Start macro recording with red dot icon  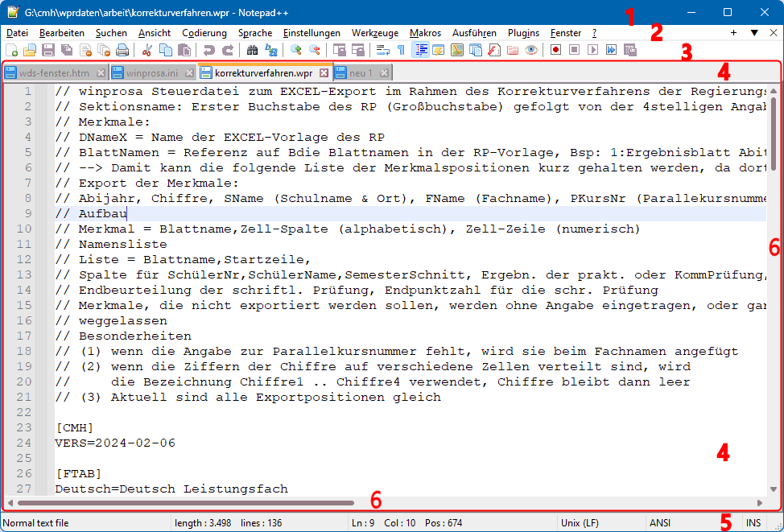coord(556,50)
